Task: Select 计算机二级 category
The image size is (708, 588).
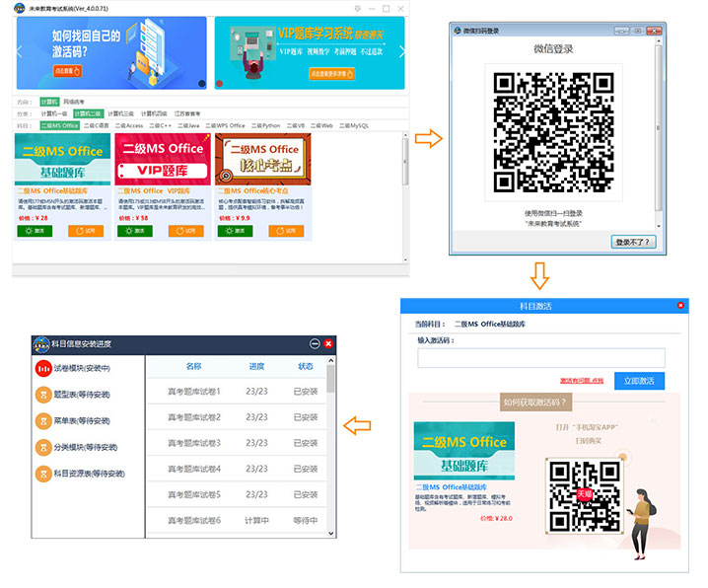Action: click(89, 113)
